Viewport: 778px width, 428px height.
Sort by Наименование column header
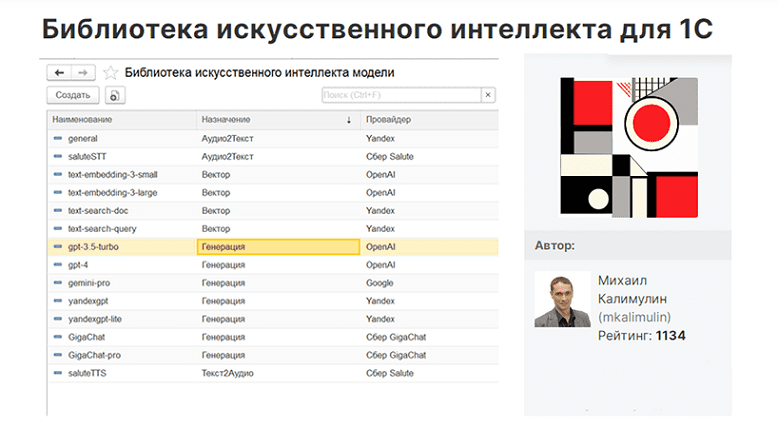coord(82,120)
